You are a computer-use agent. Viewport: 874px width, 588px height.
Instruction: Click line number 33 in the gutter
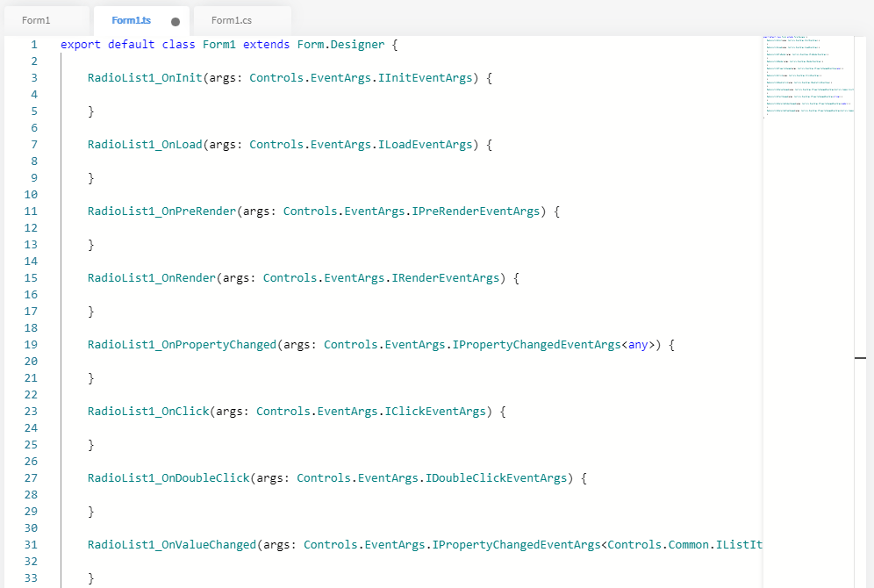[31, 578]
